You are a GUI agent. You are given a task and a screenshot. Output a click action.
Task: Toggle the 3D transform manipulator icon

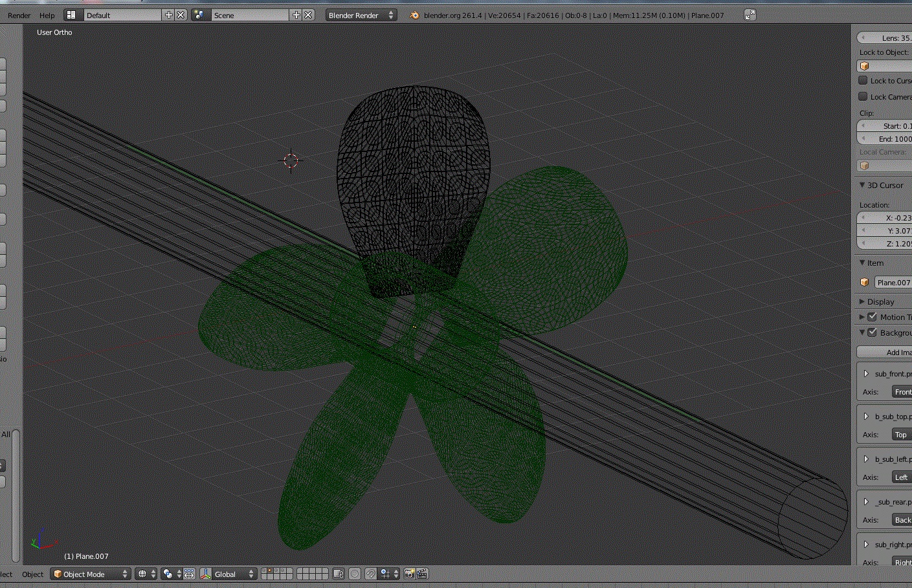pyautogui.click(x=206, y=574)
